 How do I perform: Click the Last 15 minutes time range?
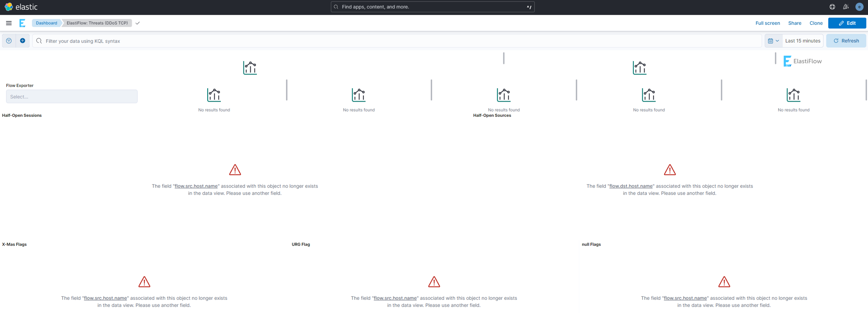click(x=802, y=41)
